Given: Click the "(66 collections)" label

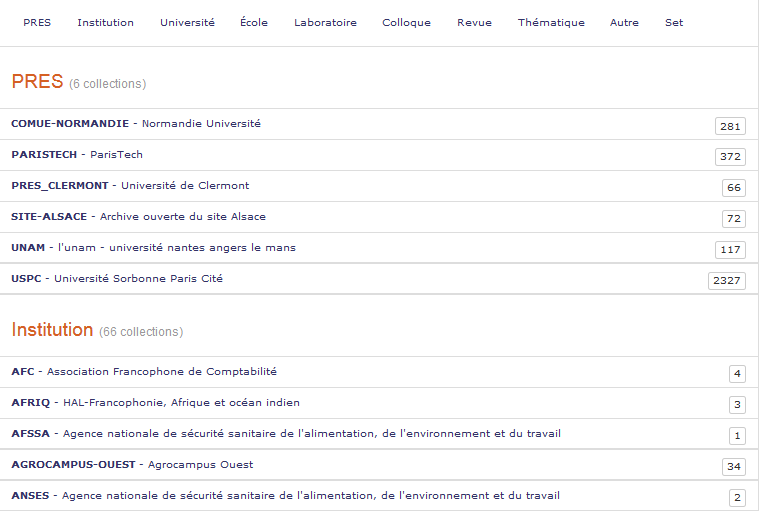Looking at the screenshot, I should tap(141, 332).
